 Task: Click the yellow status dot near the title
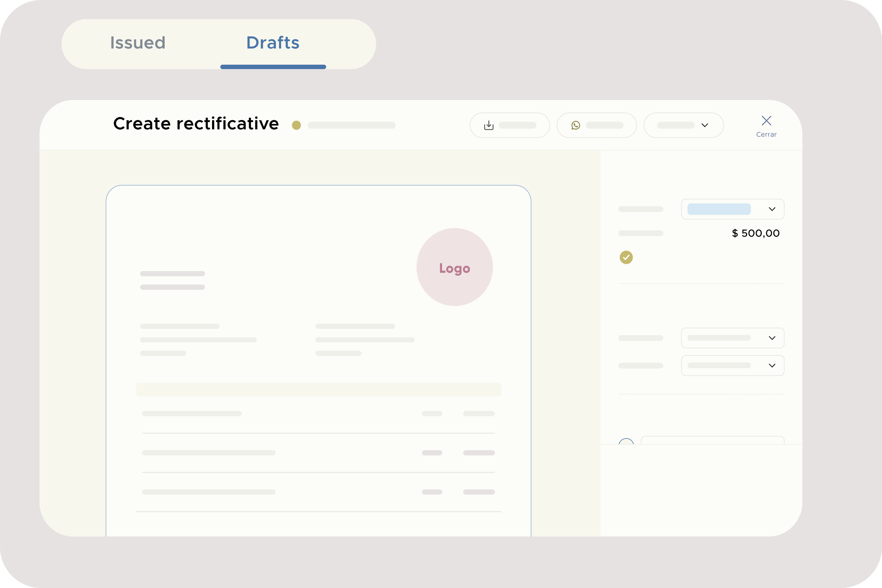tap(296, 125)
